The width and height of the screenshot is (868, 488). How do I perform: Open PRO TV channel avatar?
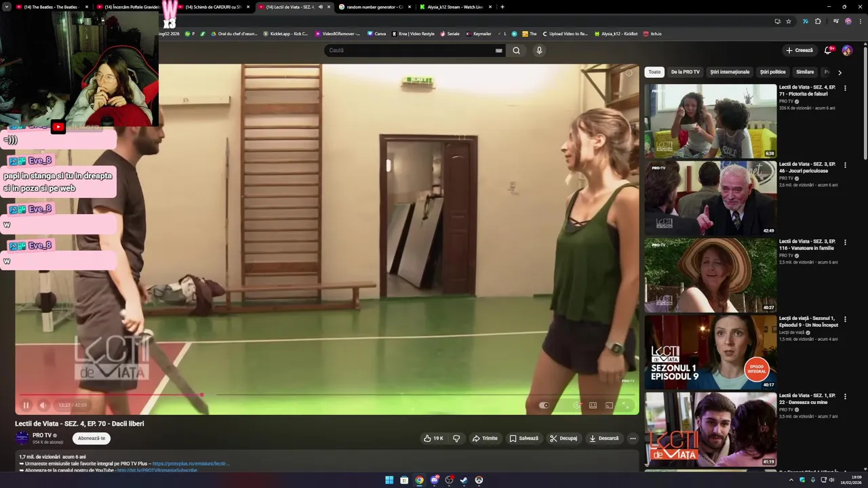(22, 438)
